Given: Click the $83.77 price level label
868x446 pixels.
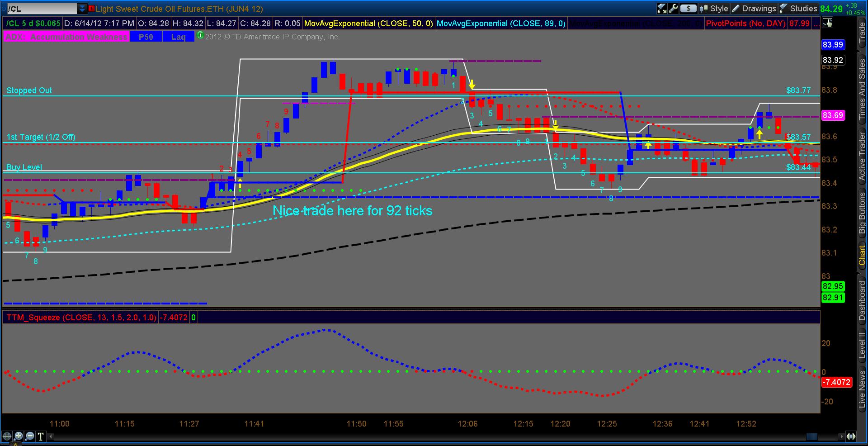Looking at the screenshot, I should [x=798, y=90].
